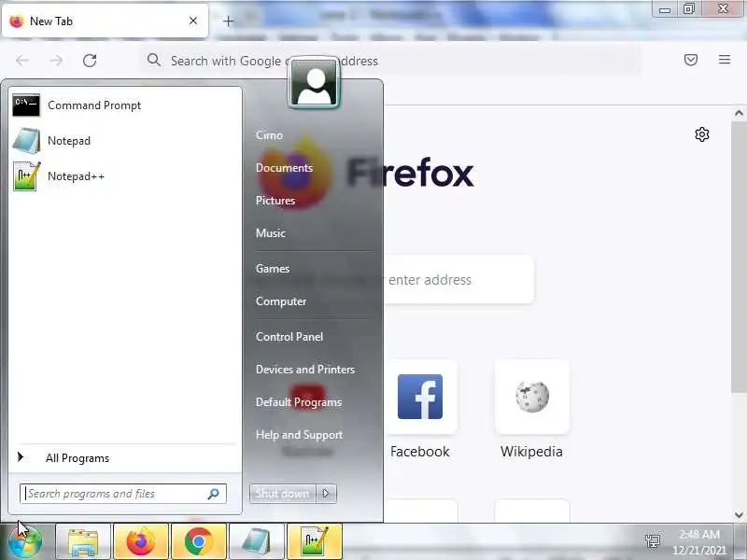The image size is (747, 560).
Task: Open Notepad++ taskbar button
Action: 315,542
